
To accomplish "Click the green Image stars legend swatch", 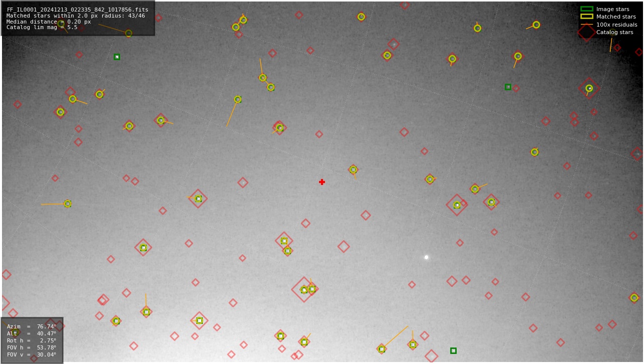I will 586,9.
